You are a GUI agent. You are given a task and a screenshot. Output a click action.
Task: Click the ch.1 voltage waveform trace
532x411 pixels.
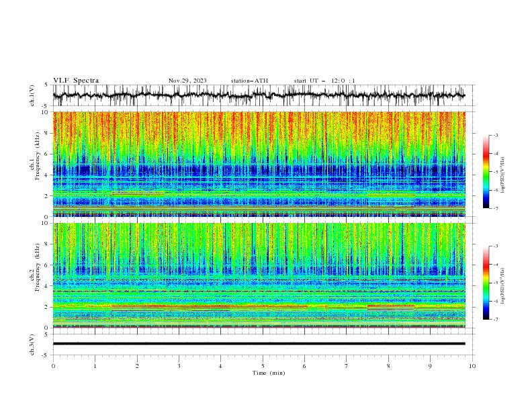point(259,95)
